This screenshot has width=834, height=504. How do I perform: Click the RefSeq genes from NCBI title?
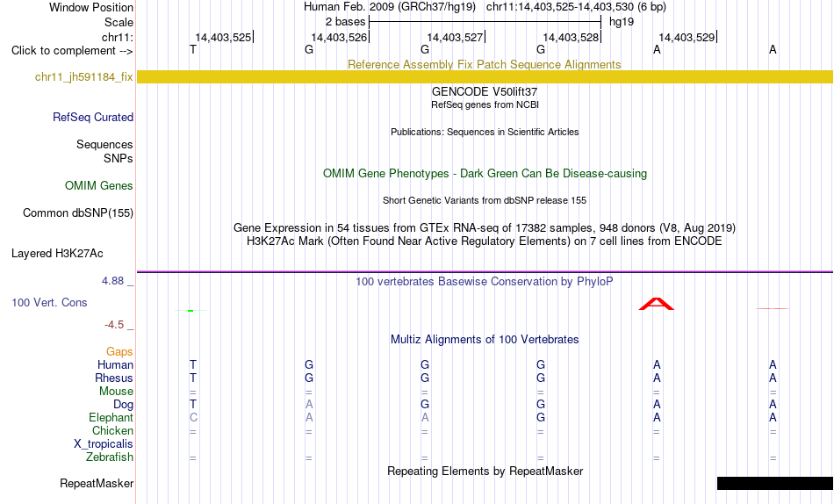[x=485, y=104]
